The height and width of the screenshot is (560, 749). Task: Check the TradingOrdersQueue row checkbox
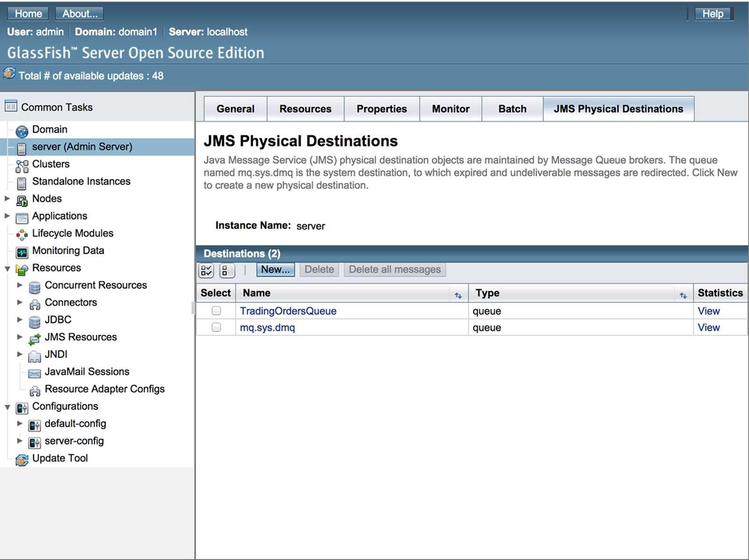coord(216,311)
